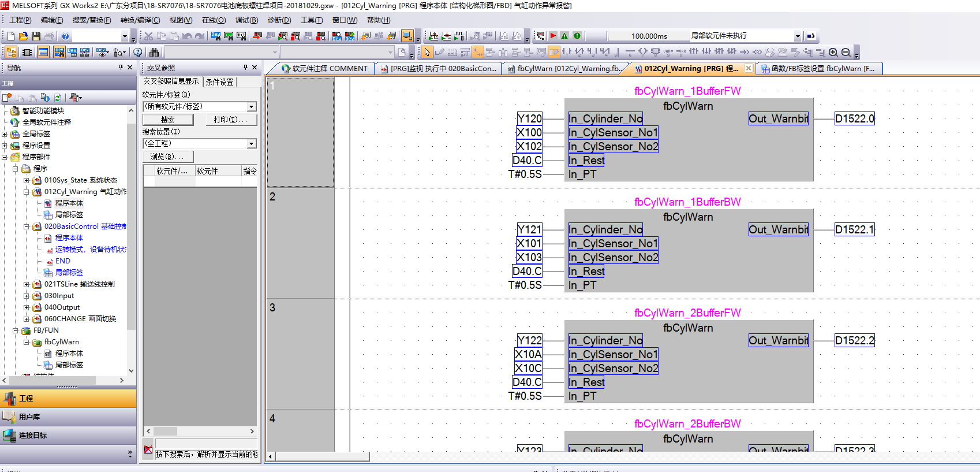Open the 在线(O) menu
The width and height of the screenshot is (980, 472).
(x=214, y=20)
